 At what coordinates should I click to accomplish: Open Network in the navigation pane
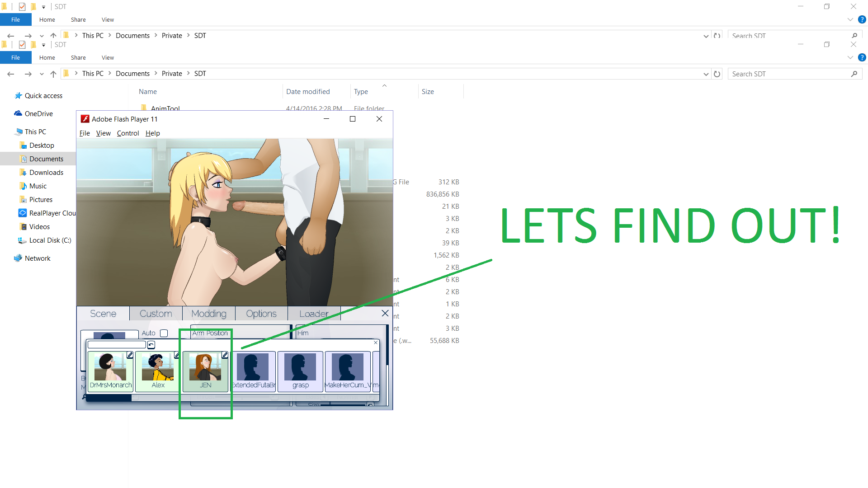[x=38, y=258]
